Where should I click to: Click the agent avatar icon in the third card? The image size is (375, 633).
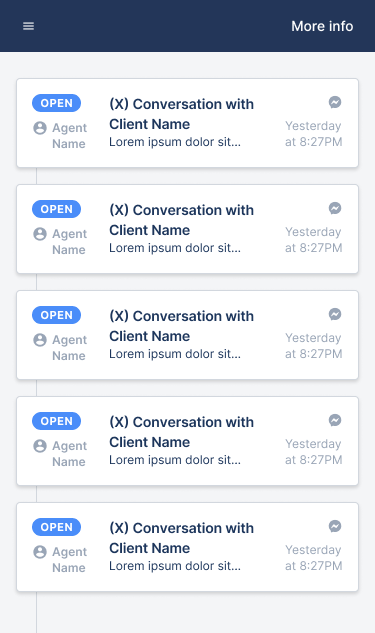click(x=40, y=340)
